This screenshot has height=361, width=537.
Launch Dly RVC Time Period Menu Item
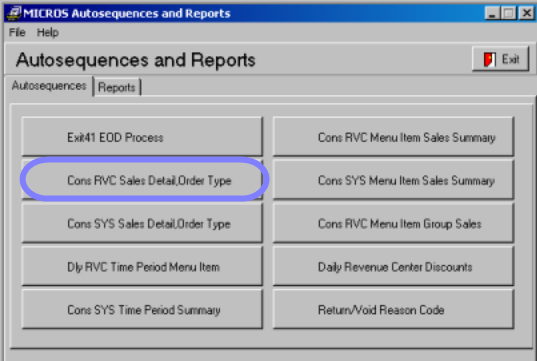click(142, 266)
